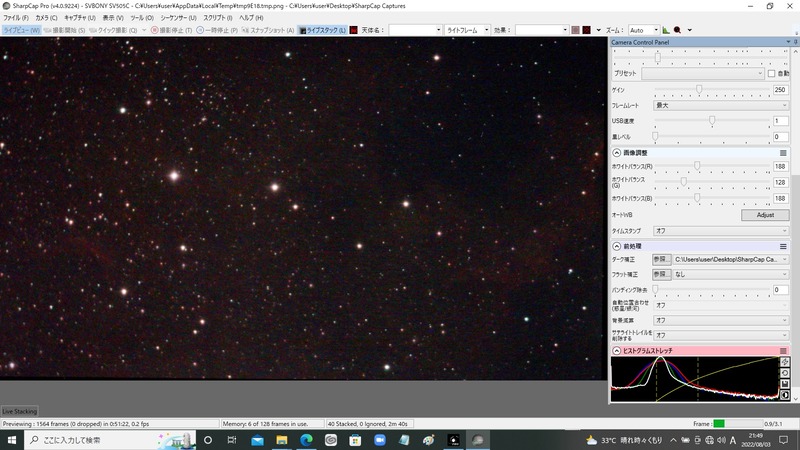This screenshot has height=450, width=800.
Task: Open the 前処理 section menu icon
Action: click(783, 246)
